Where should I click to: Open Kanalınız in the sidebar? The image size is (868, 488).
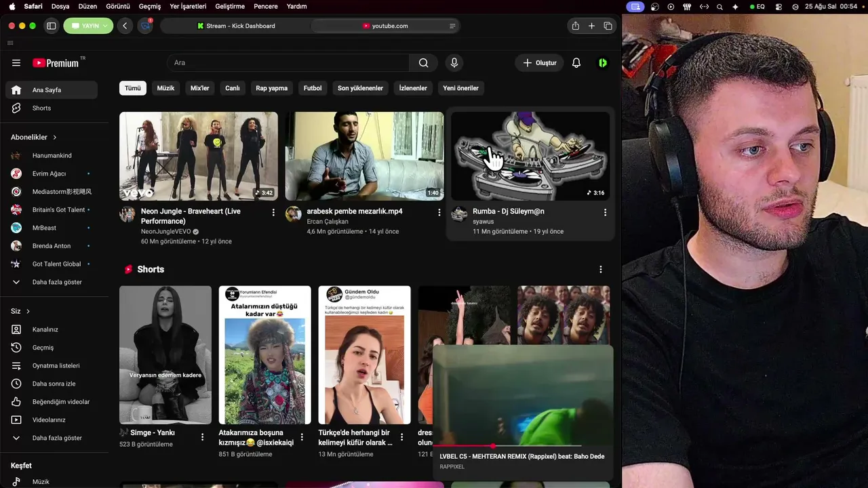(52, 329)
